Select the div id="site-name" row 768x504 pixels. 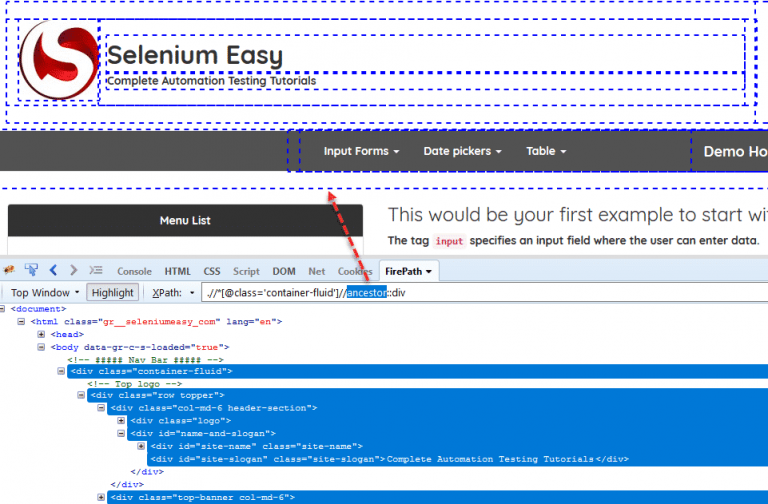457,446
